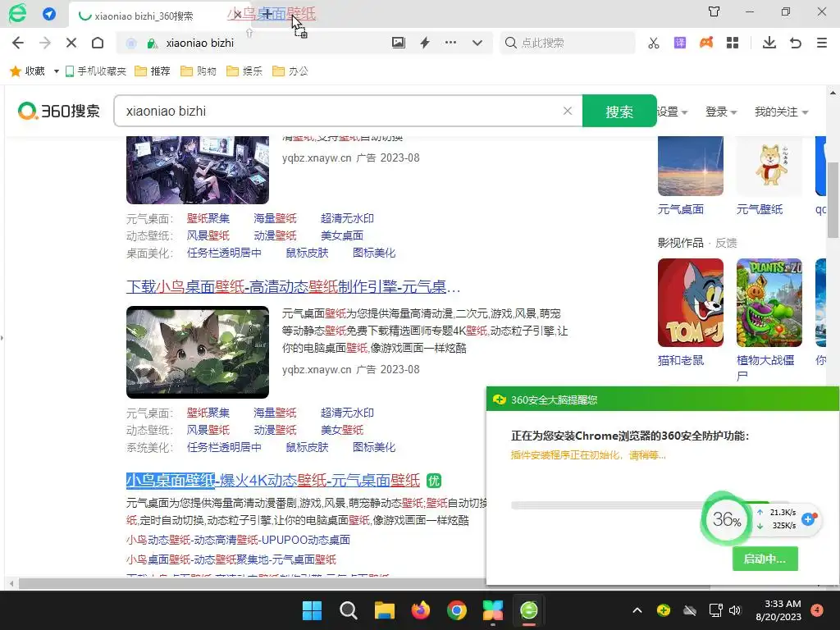840x630 pixels.
Task: Open the 购物 bookmark folder
Action: click(199, 71)
